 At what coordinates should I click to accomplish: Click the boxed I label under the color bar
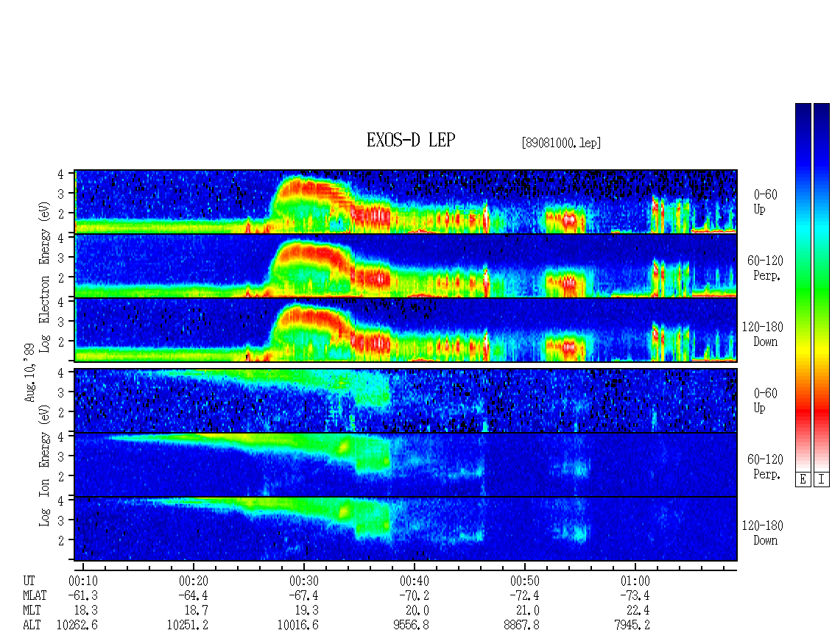pyautogui.click(x=822, y=480)
